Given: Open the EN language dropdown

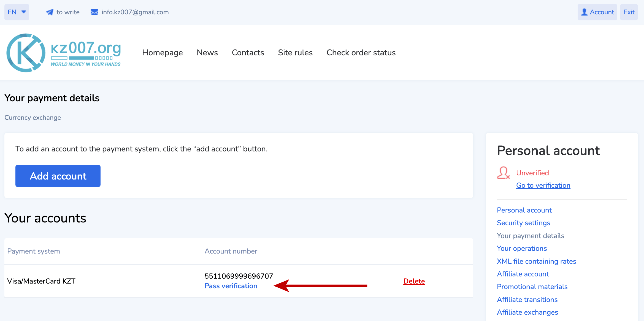Looking at the screenshot, I should click(x=17, y=12).
